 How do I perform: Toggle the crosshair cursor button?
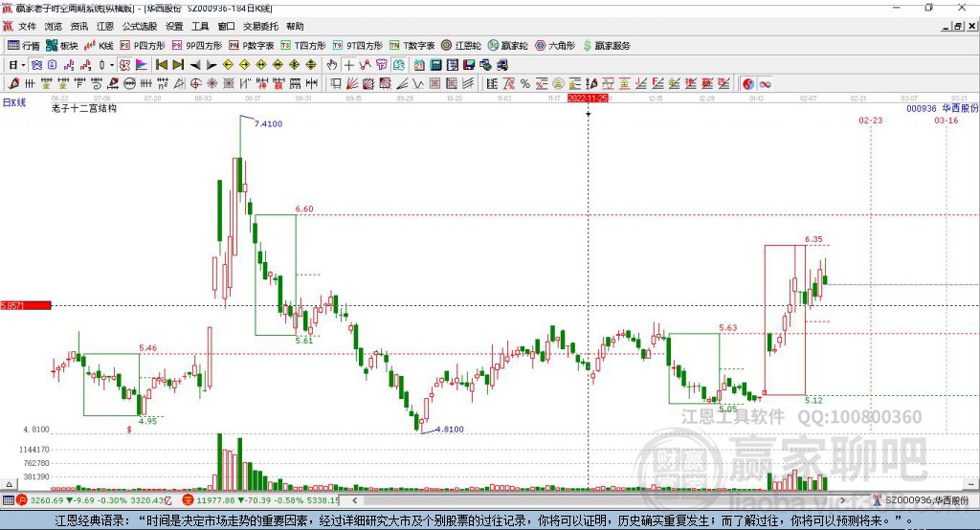[x=349, y=65]
